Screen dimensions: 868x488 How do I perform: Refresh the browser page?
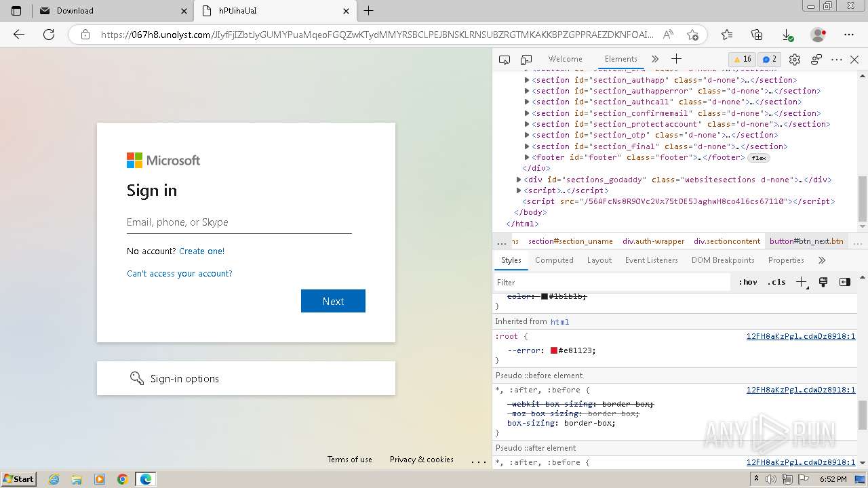point(49,35)
